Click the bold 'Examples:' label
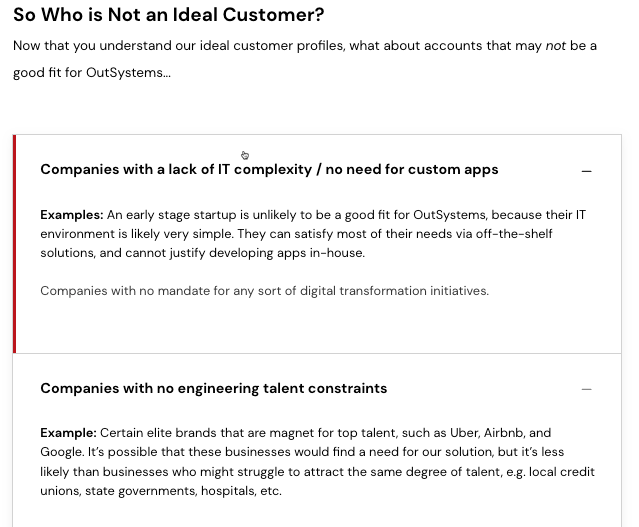 72,215
